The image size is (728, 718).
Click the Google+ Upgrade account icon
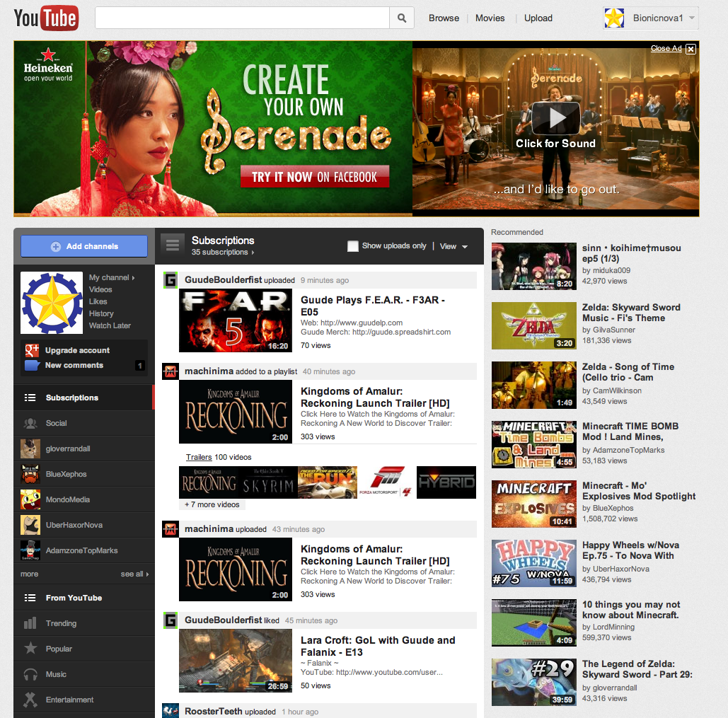31,350
